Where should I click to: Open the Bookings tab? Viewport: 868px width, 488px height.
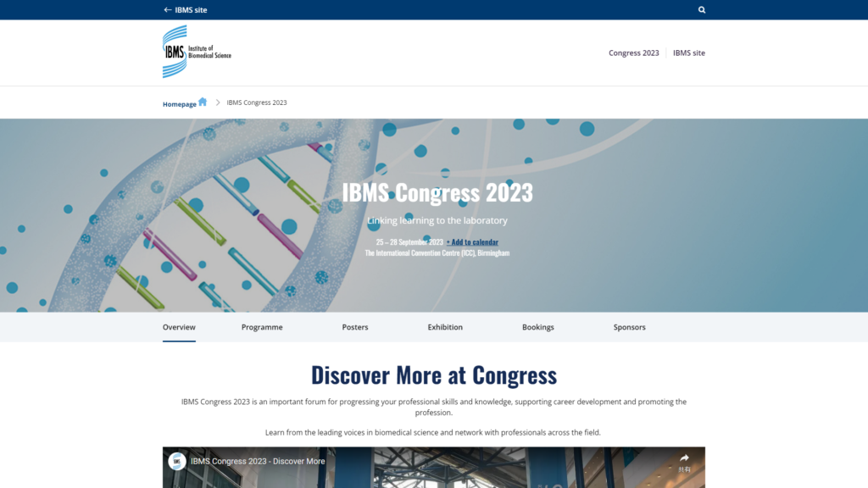(x=538, y=327)
